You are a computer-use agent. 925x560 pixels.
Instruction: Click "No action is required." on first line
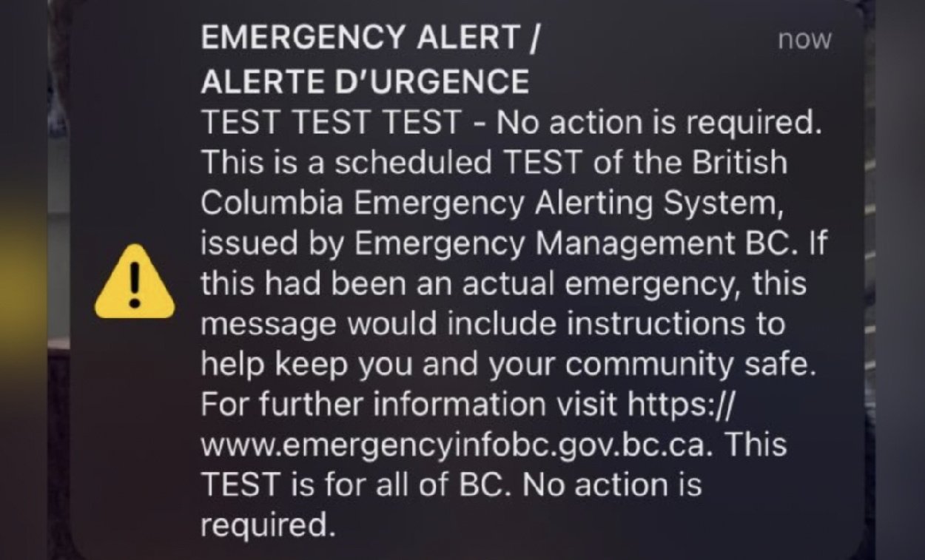click(659, 123)
